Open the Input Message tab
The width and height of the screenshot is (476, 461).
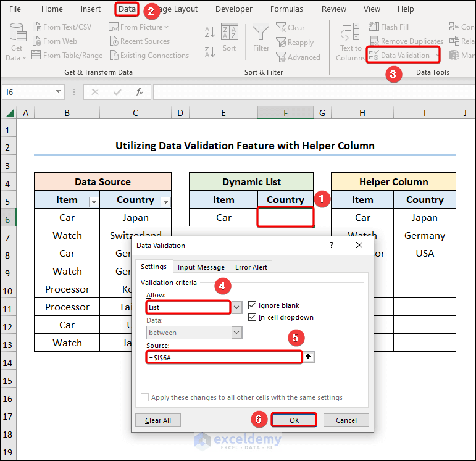201,267
